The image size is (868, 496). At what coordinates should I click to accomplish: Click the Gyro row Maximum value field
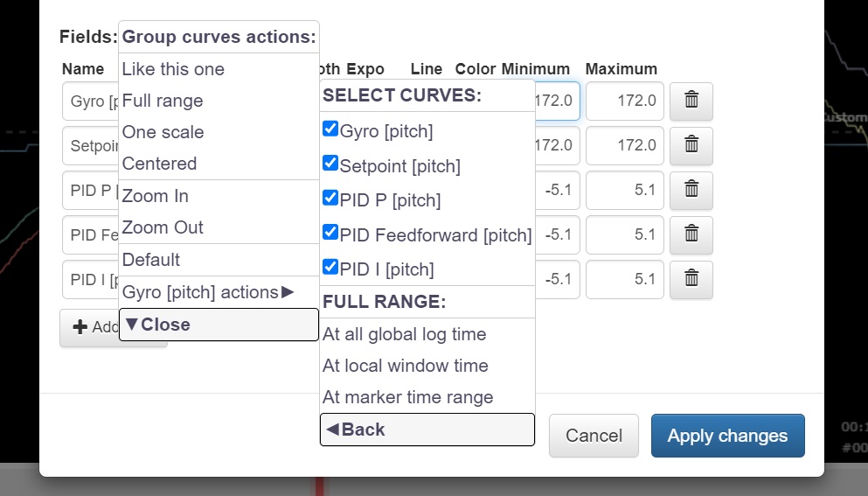624,101
